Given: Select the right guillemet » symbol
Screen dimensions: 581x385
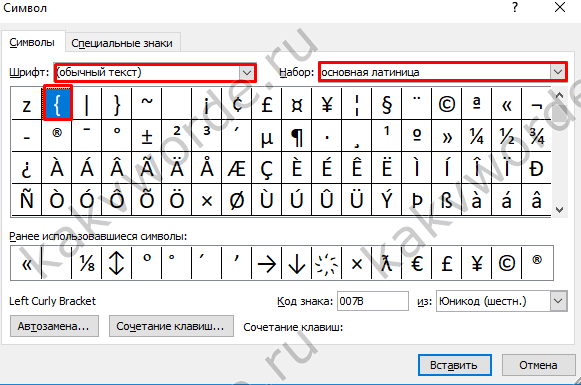Looking at the screenshot, I should pyautogui.click(x=446, y=136).
